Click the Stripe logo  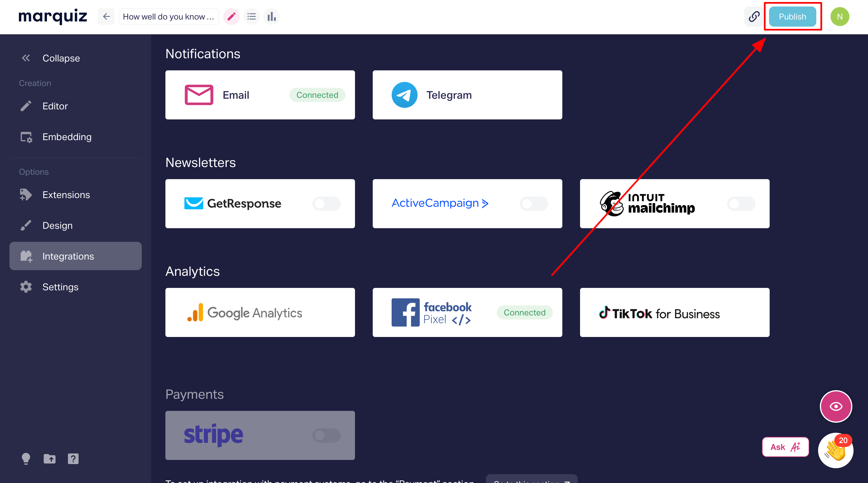214,435
